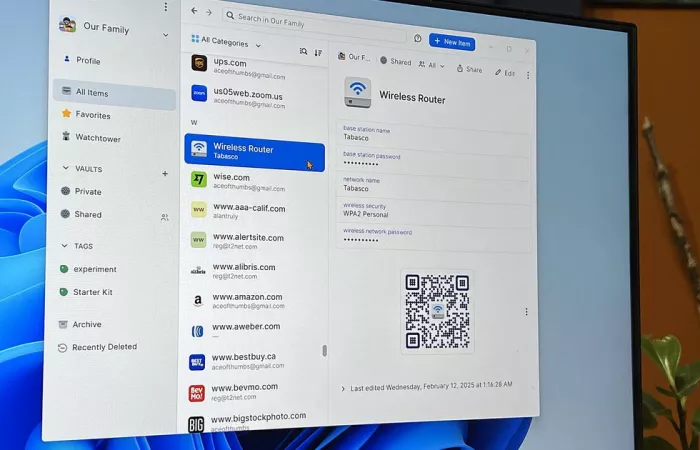The height and width of the screenshot is (450, 700).
Task: Click the base station password field
Action: click(x=433, y=160)
